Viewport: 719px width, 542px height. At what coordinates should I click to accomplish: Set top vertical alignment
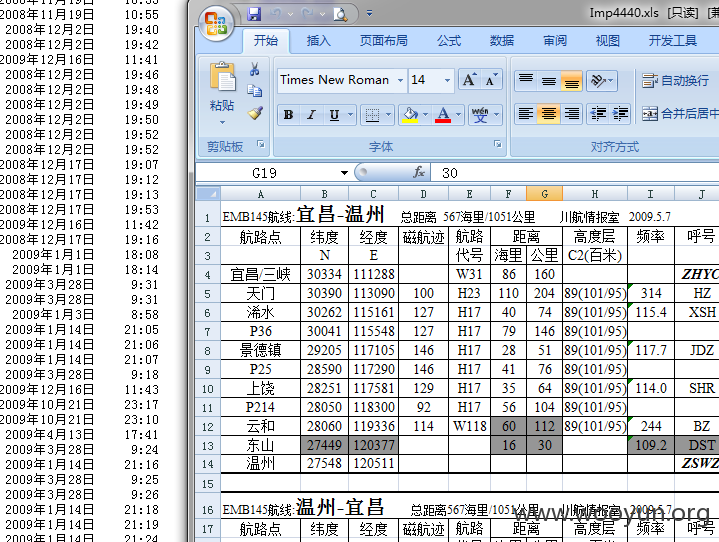(526, 80)
